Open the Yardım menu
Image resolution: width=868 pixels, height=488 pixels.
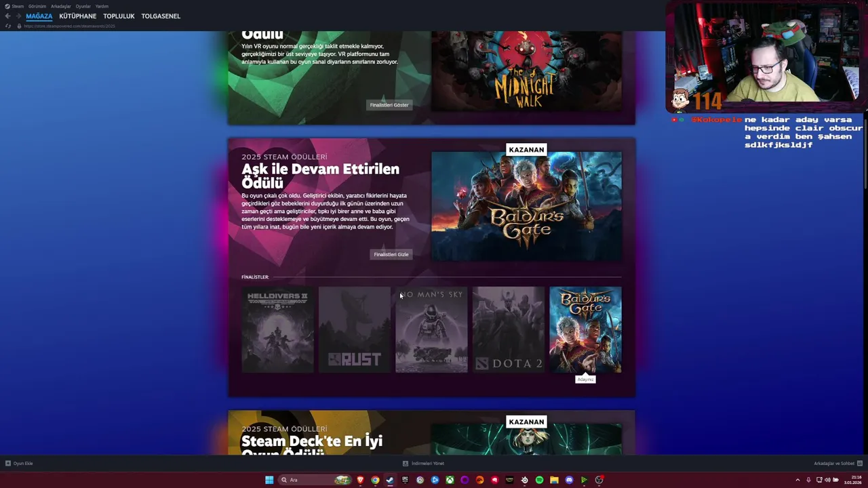(102, 6)
